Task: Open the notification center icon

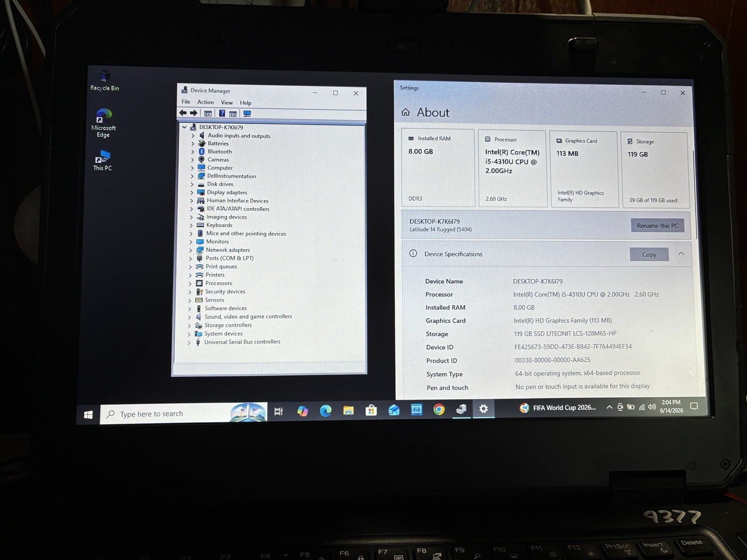Action: pyautogui.click(x=694, y=406)
